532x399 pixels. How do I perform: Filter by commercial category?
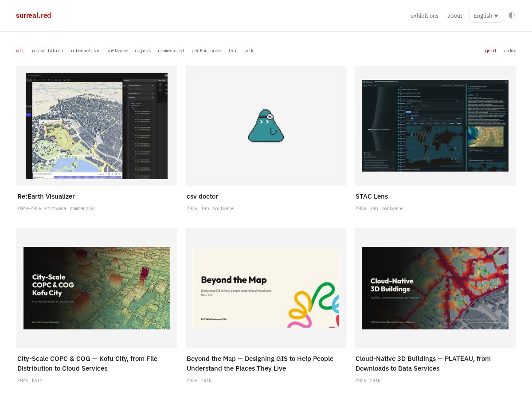(171, 51)
